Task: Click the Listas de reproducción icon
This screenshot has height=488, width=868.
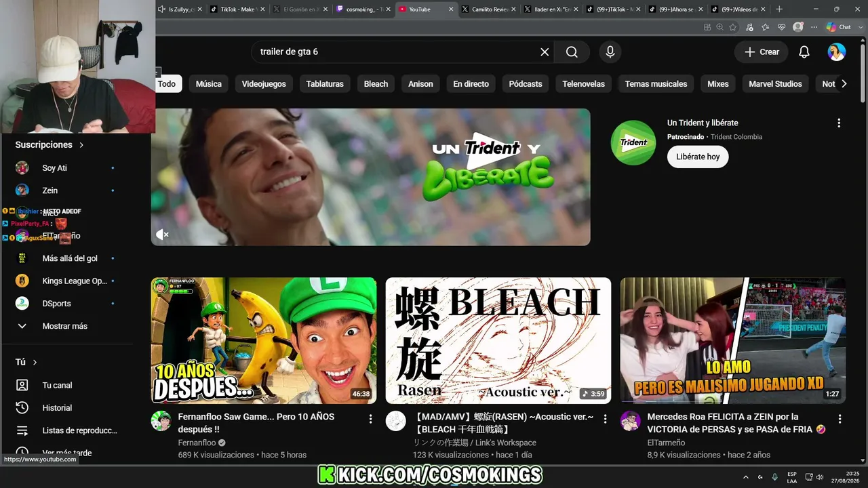Action: pyautogui.click(x=22, y=430)
